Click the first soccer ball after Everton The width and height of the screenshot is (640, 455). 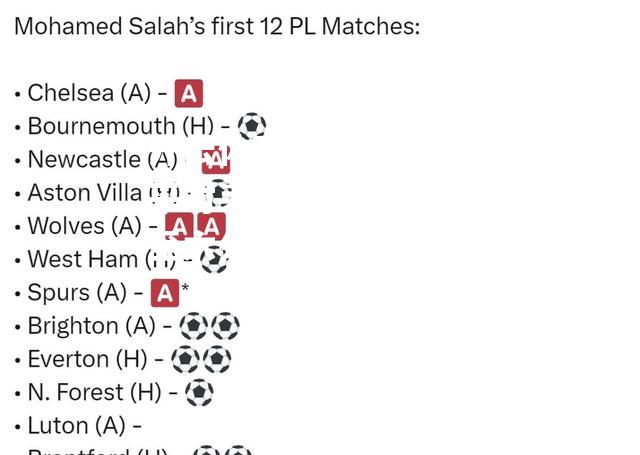[185, 360]
